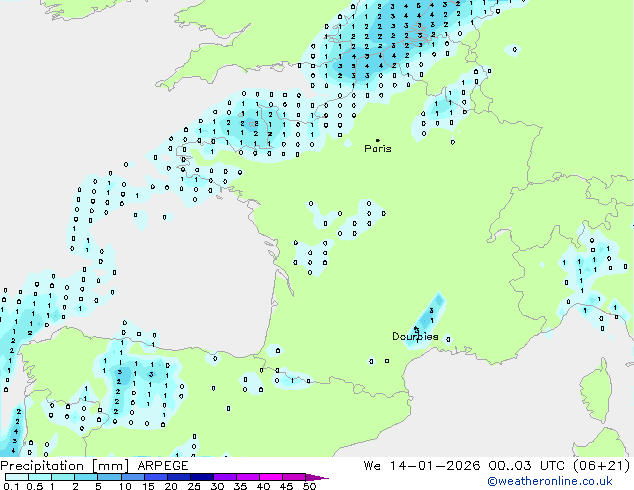
Task: Click the 2–5 mm legend color swatch
Action: (86, 477)
